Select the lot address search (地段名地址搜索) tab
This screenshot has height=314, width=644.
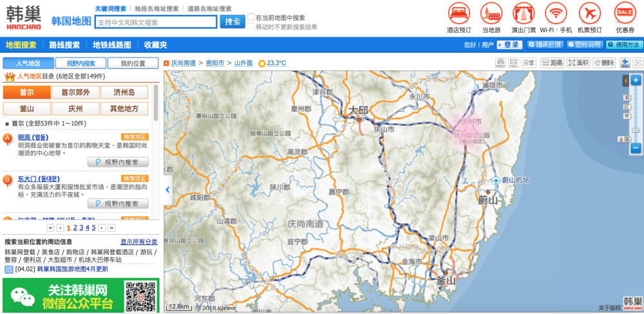tap(156, 8)
